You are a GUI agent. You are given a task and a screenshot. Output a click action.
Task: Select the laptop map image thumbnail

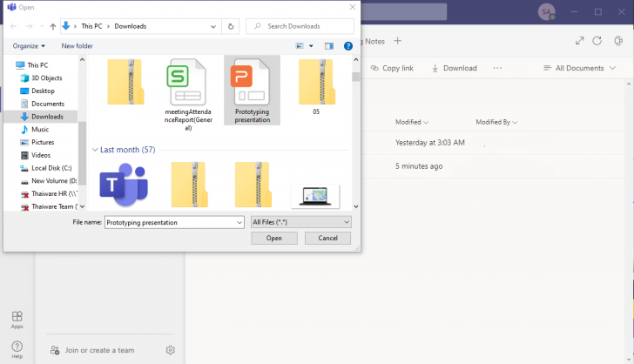[315, 196]
